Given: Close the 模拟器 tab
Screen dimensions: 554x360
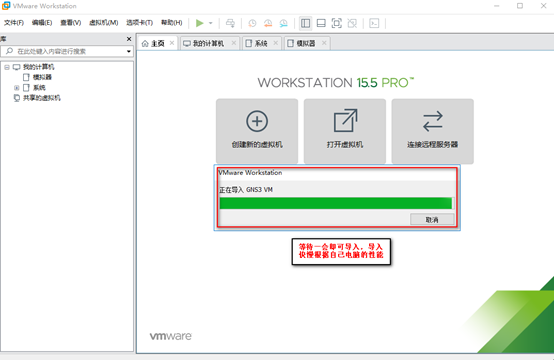Looking at the screenshot, I should pos(324,43).
